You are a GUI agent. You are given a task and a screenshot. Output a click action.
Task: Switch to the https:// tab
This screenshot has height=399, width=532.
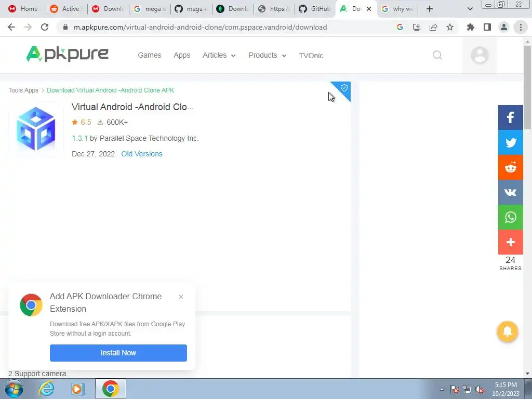coord(274,9)
